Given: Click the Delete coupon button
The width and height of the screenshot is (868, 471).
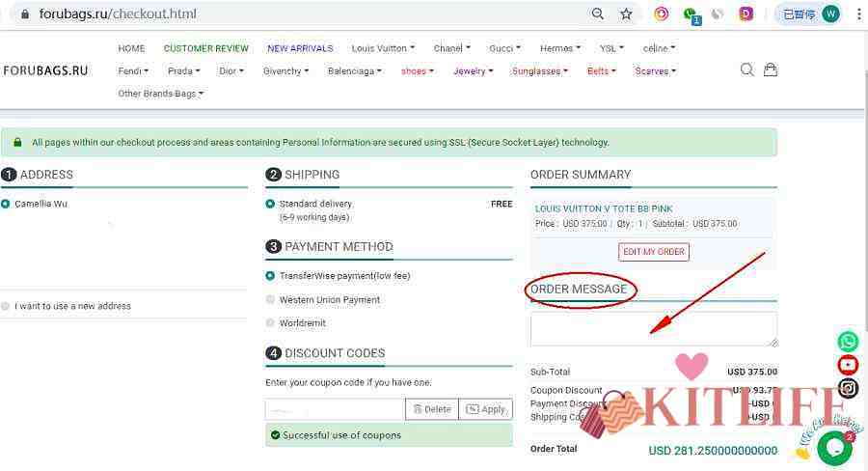Looking at the screenshot, I should coord(432,409).
